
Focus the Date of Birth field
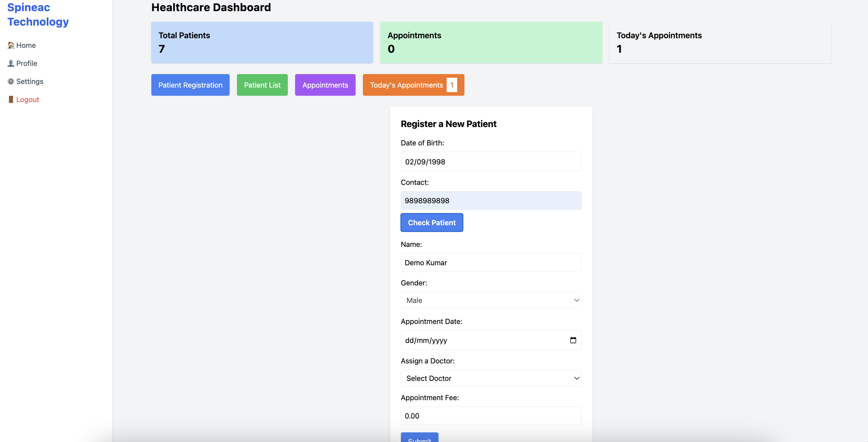491,162
